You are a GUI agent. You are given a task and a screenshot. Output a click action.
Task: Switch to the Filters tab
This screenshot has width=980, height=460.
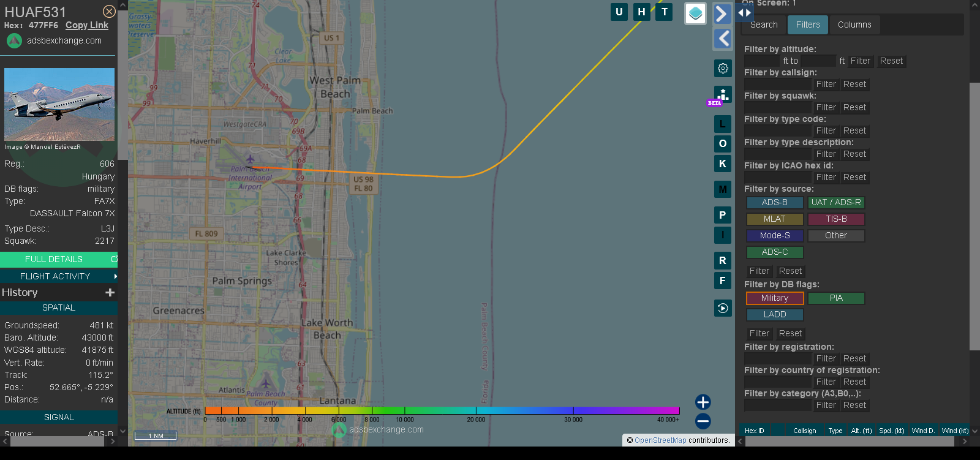tap(808, 25)
